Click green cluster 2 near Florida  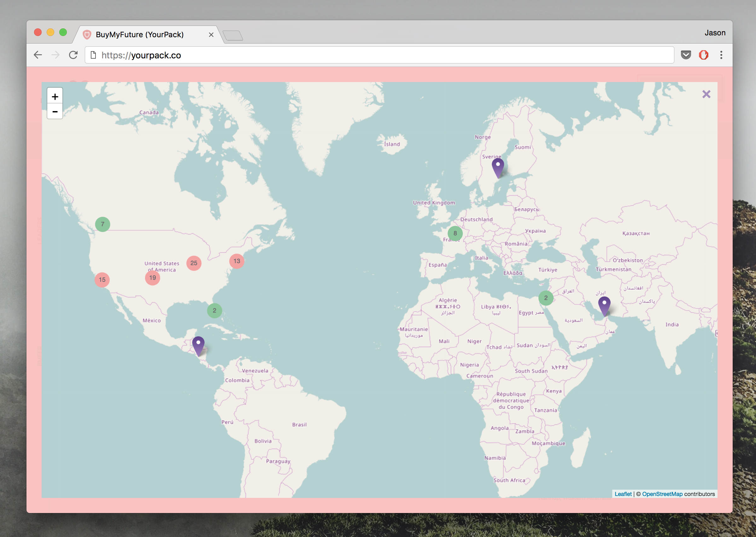[214, 310]
